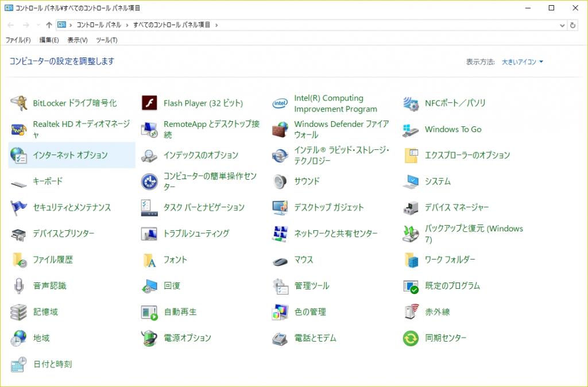Click the インテル ラピッド・ストレージ・テクノロジー icon

[x=280, y=155]
